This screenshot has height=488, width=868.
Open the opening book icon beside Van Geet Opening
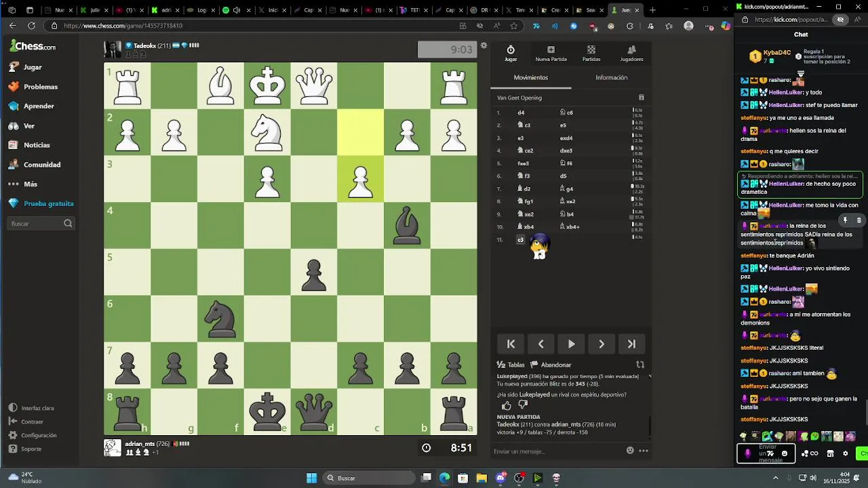coord(642,98)
